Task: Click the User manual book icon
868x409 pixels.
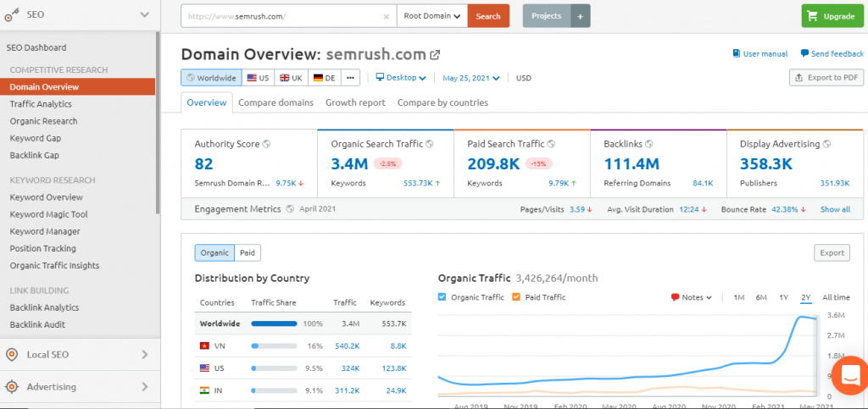Action: point(736,53)
